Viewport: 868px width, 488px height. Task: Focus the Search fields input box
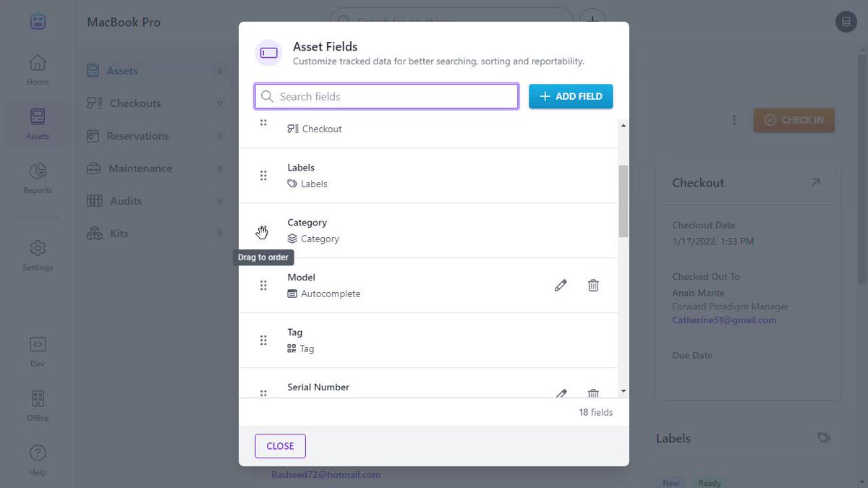point(386,96)
